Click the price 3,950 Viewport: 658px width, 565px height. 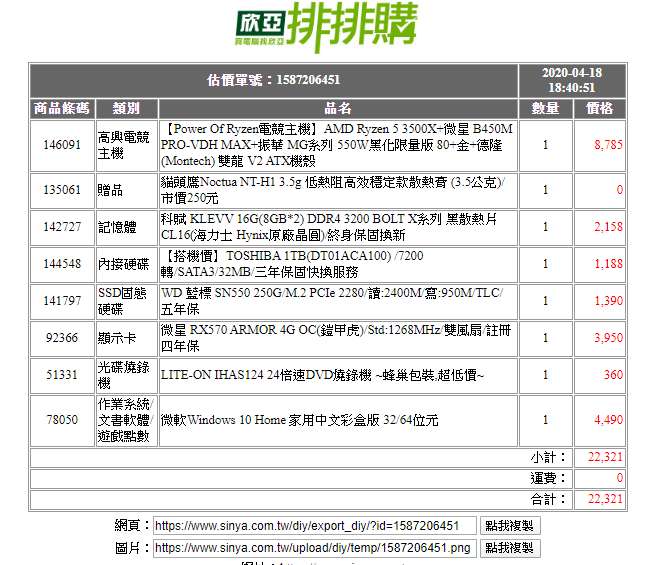pos(608,338)
